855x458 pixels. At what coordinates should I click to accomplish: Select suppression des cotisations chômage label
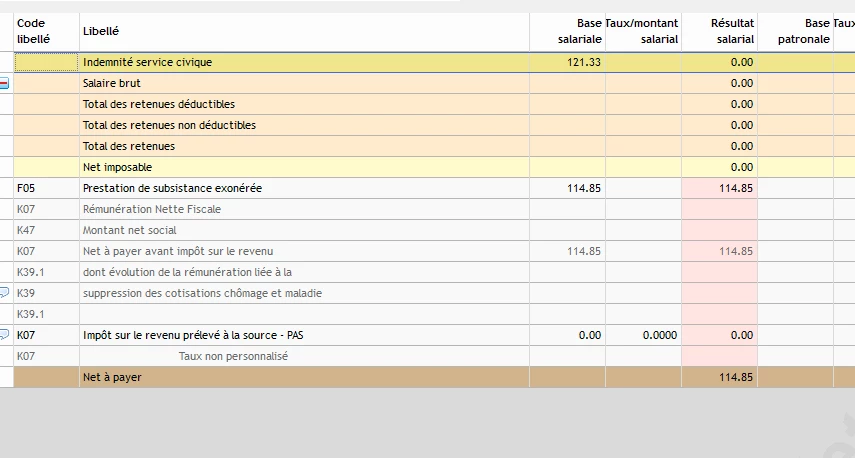202,293
